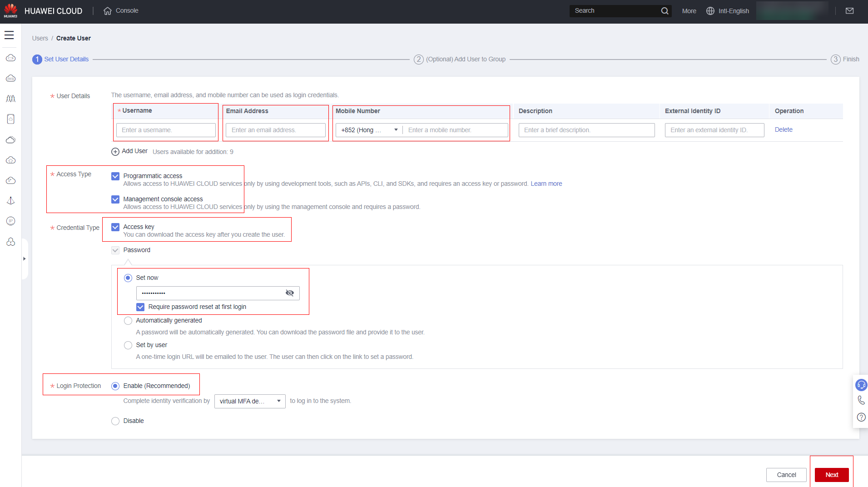This screenshot has height=487, width=868.
Task: Open the customer service headset icon
Action: point(861,385)
